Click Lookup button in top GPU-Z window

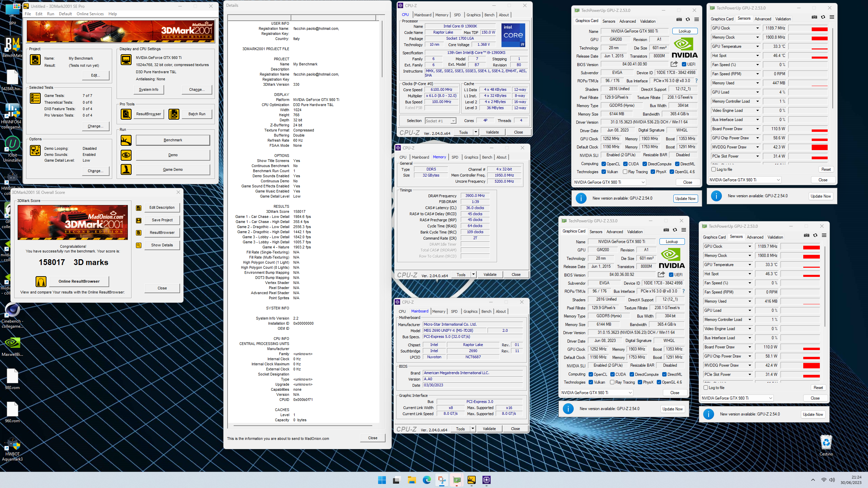point(685,31)
